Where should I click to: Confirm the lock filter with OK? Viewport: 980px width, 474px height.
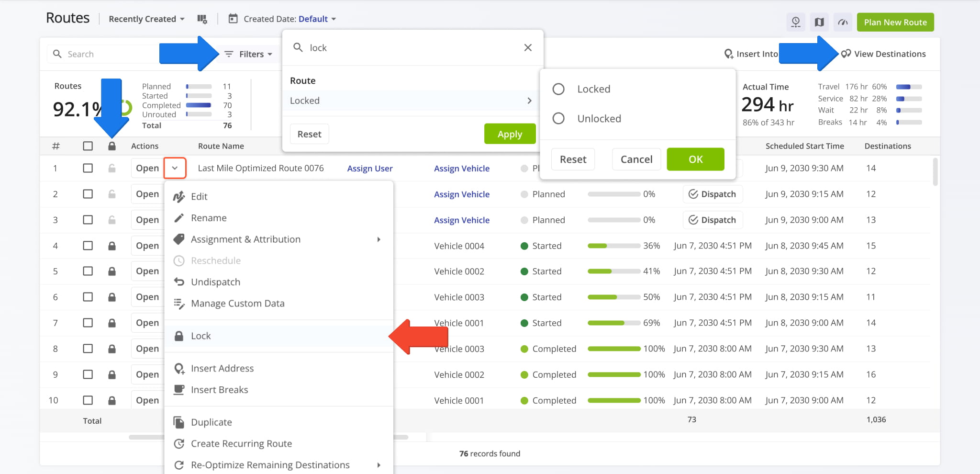pyautogui.click(x=695, y=159)
